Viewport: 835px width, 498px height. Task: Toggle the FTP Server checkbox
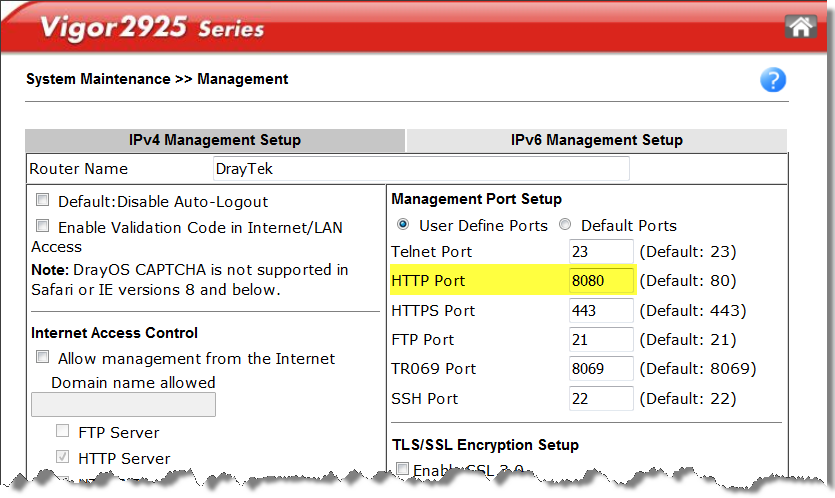(63, 432)
